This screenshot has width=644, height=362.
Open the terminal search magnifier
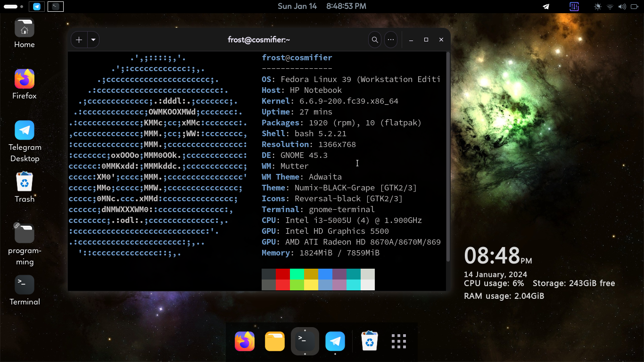click(x=375, y=40)
